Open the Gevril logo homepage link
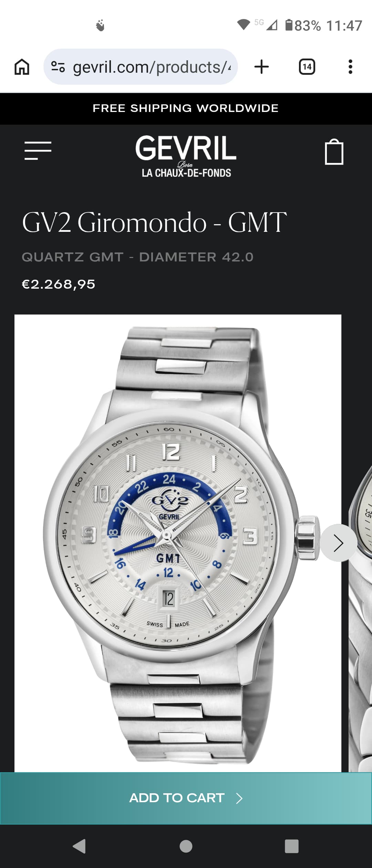This screenshot has height=868, width=372. pos(186,156)
